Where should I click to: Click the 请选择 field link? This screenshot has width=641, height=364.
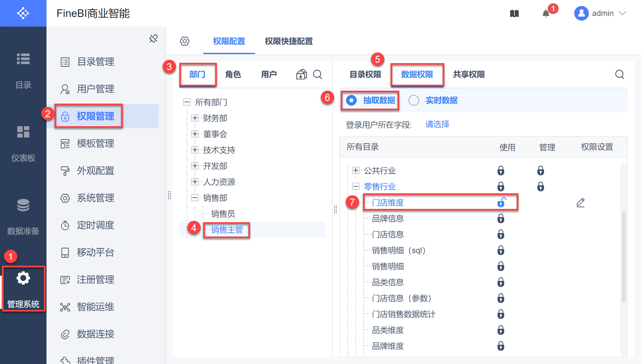(437, 124)
